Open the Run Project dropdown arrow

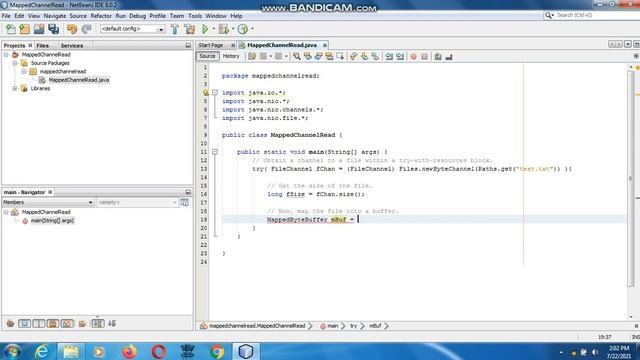213,29
